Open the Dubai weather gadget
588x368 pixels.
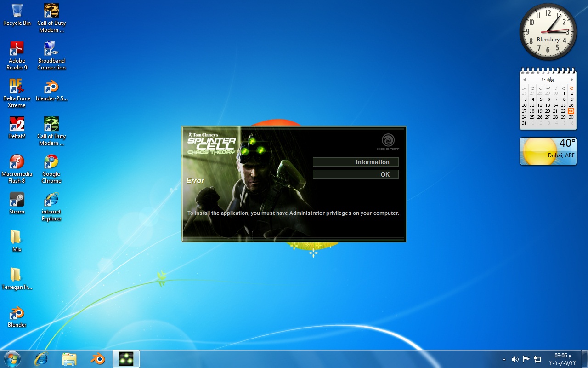tap(548, 151)
